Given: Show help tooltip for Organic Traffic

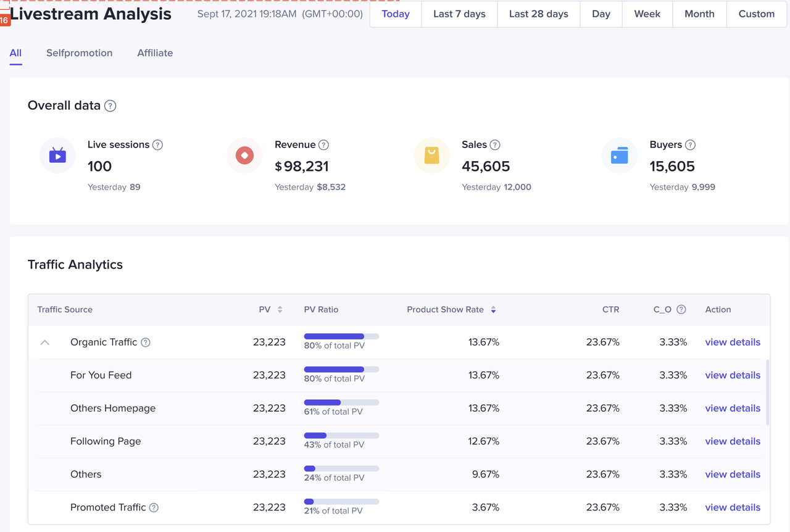Looking at the screenshot, I should [x=146, y=343].
